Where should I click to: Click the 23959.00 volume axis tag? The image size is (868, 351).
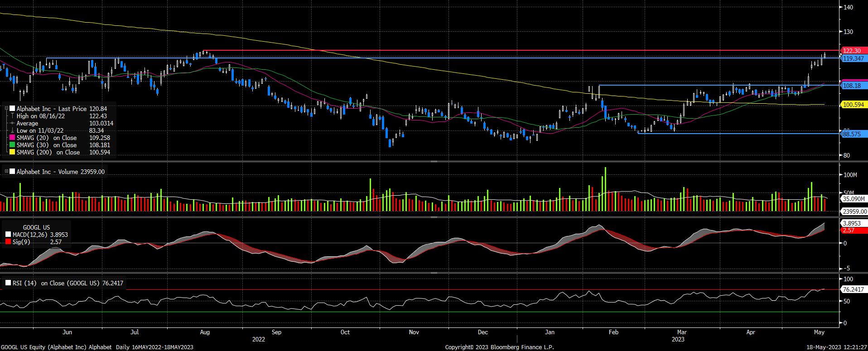point(854,211)
